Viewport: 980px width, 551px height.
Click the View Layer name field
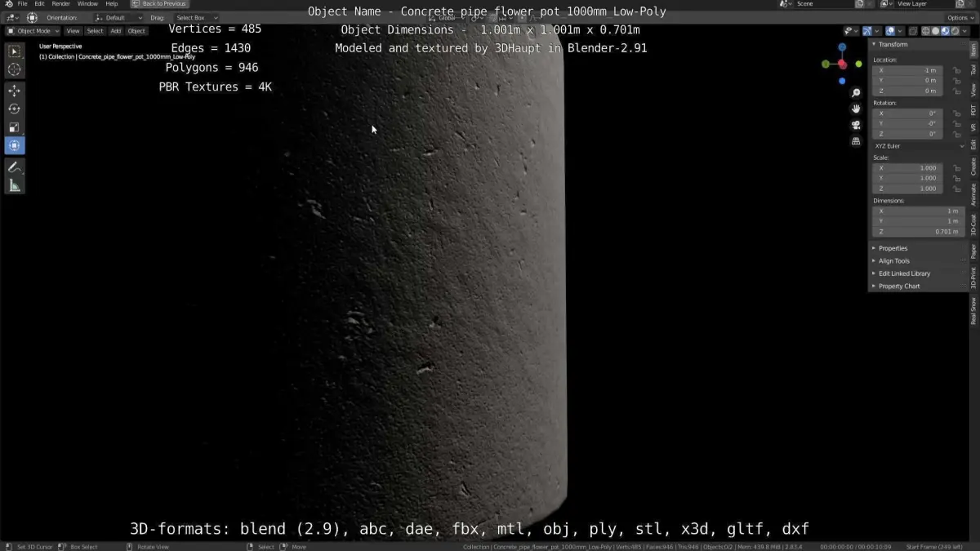923,4
